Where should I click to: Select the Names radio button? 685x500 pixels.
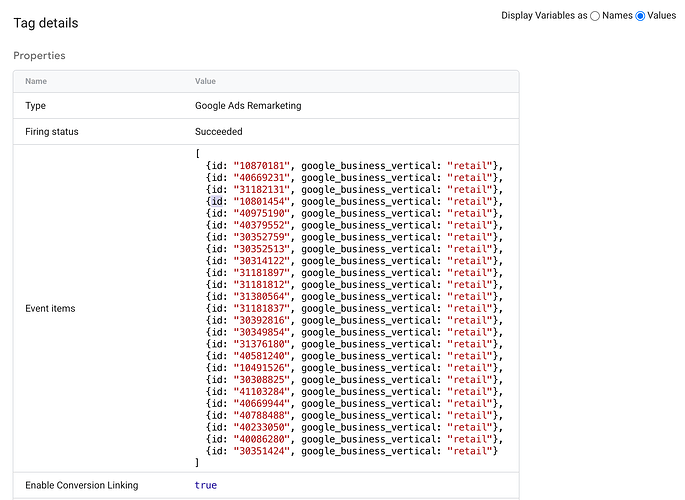pyautogui.click(x=595, y=16)
